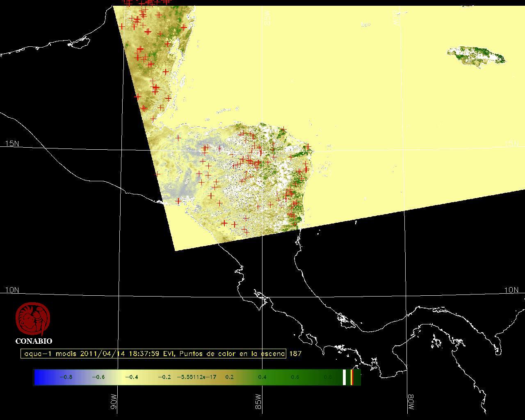Viewport: 525px width, 420px height.
Task: Select the yellow-boxed aqua-1 modis caption
Action: (x=153, y=354)
